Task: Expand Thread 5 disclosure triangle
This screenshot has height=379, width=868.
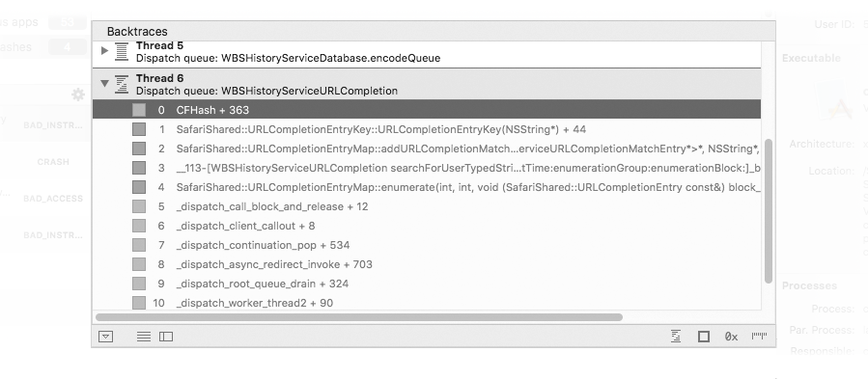Action: [104, 50]
